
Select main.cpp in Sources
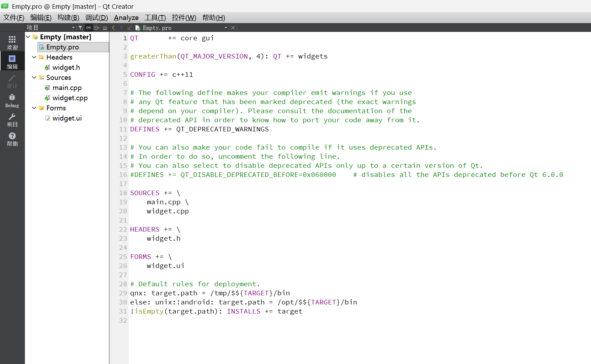67,88
